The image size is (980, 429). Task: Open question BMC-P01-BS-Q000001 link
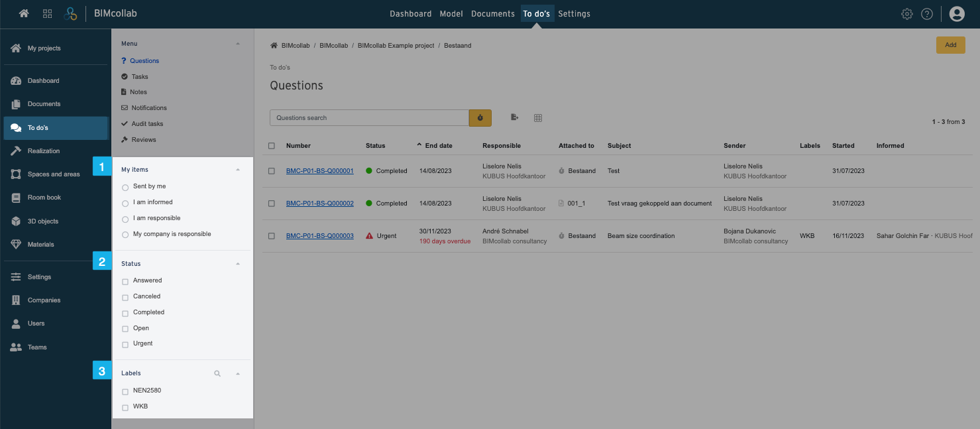click(x=320, y=171)
